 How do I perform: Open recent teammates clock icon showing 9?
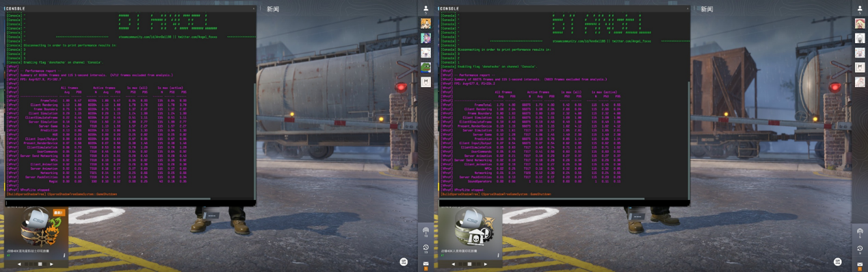pyautogui.click(x=860, y=248)
